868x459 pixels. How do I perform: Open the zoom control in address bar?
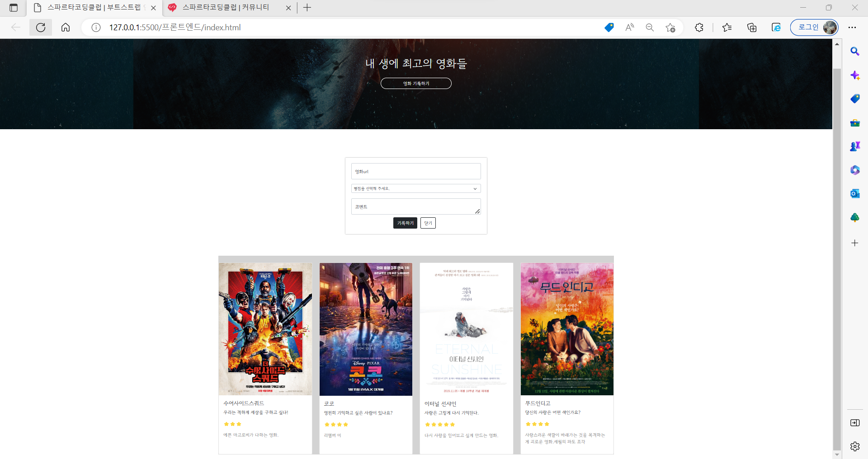coord(650,28)
